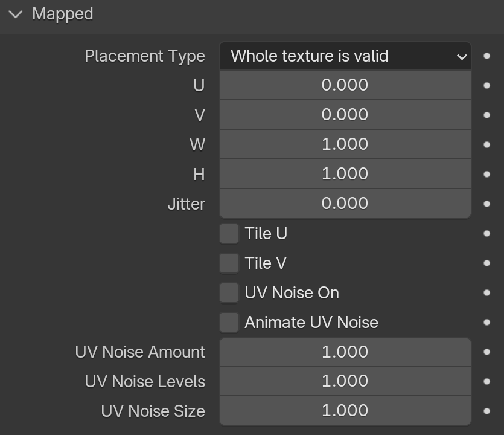The width and height of the screenshot is (504, 435).
Task: Collapse the Mapped panel chevron
Action: (x=16, y=14)
